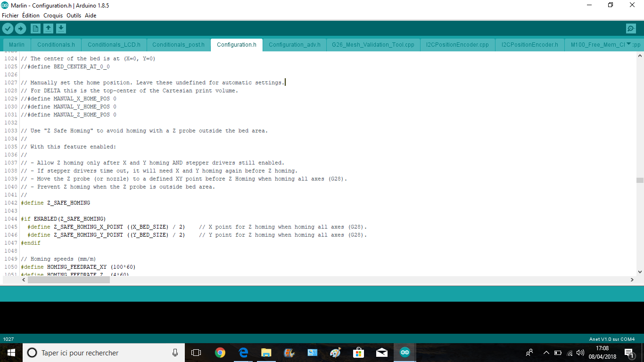
Task: Click the horizontal scrollbar thumb
Action: 69,280
